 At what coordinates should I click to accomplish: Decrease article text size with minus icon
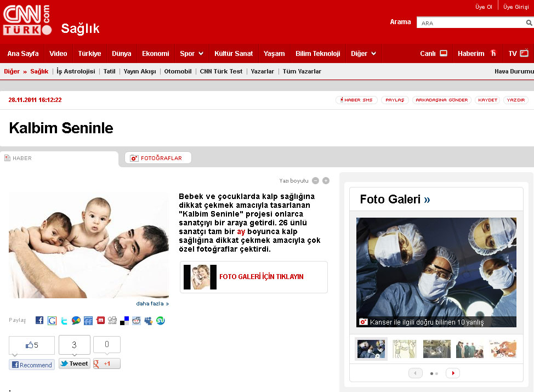(x=316, y=180)
